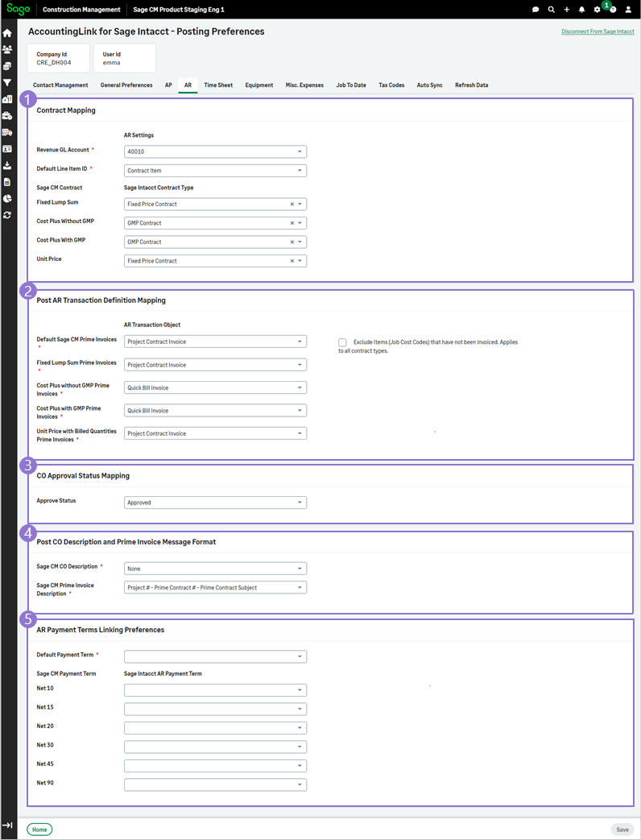Screen dimensions: 641x840
Task: Go to the General Preferences tab
Action: 126,85
